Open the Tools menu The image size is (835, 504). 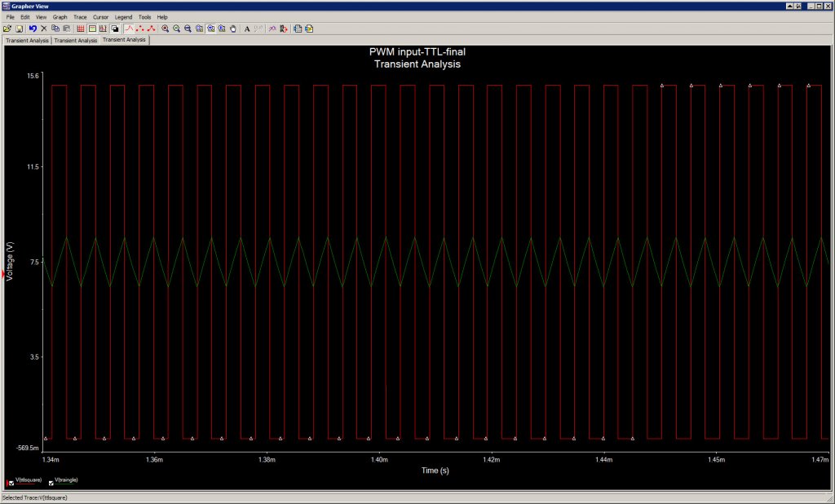144,17
